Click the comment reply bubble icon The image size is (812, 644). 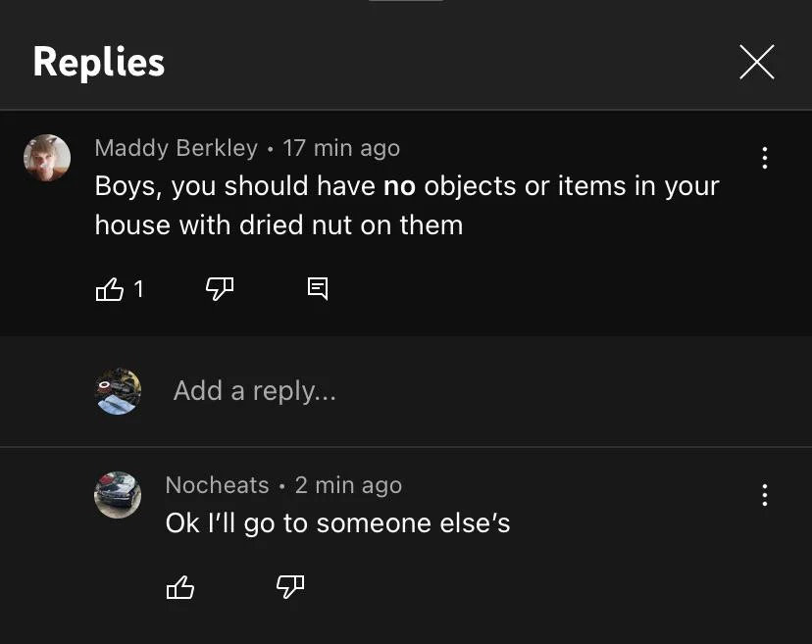coord(316,288)
